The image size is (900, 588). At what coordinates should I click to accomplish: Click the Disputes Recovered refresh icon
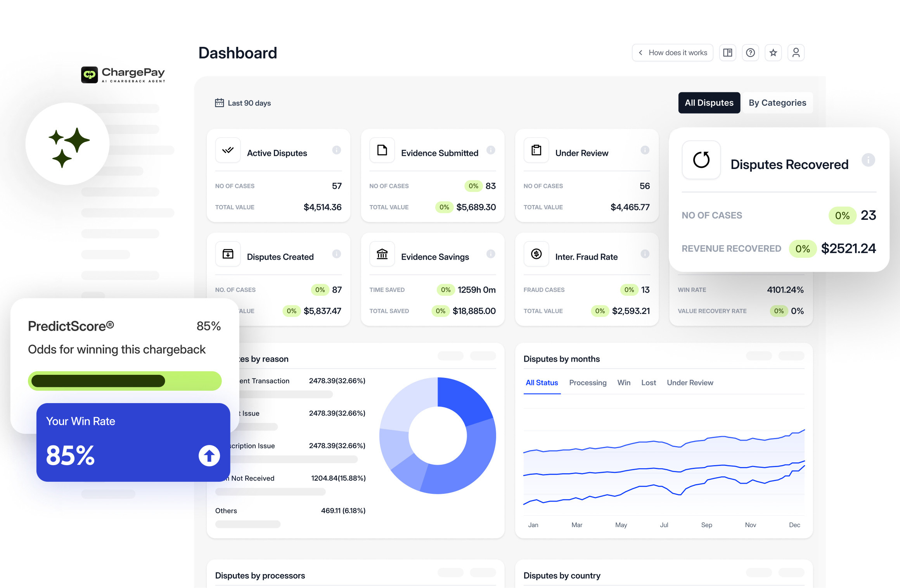pos(701,160)
